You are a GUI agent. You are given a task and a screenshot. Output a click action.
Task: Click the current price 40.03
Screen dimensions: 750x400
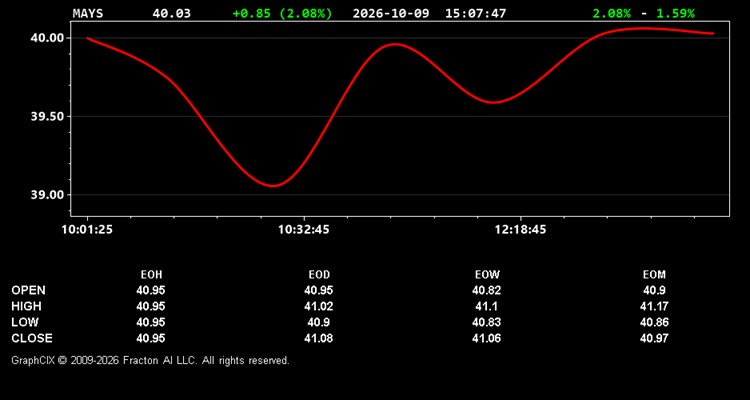pos(171,13)
